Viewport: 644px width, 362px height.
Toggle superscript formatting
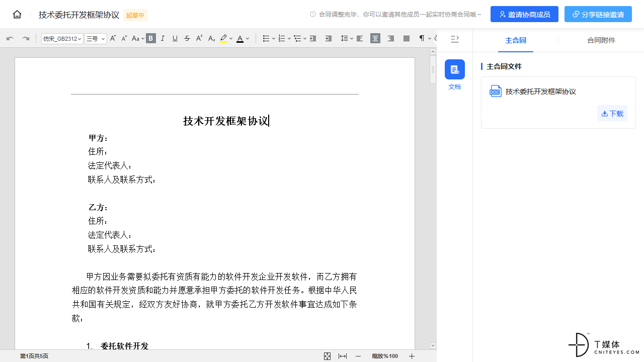tap(199, 38)
